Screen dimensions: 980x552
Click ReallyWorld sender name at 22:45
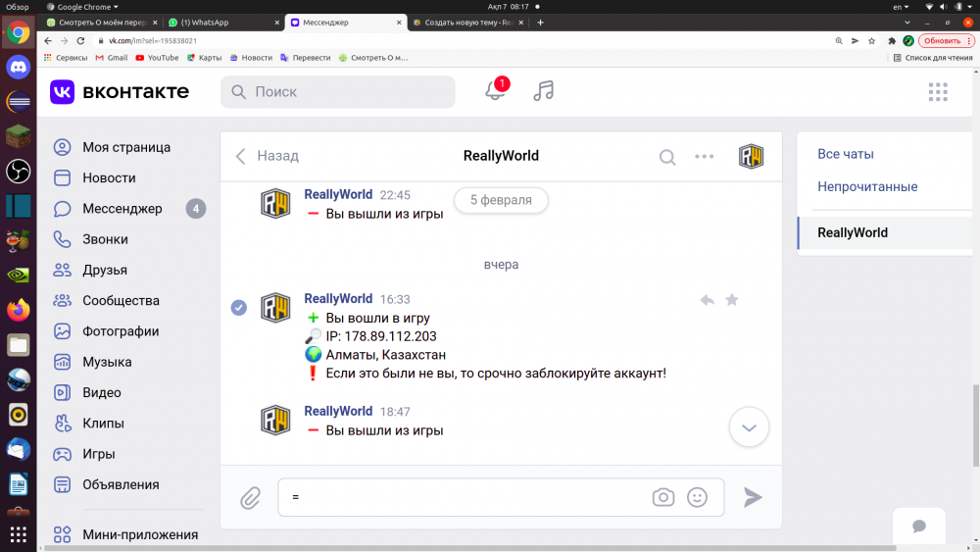point(338,194)
